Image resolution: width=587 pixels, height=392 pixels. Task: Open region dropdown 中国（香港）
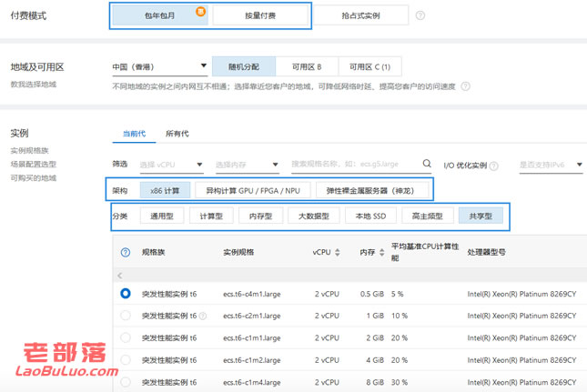tap(159, 66)
